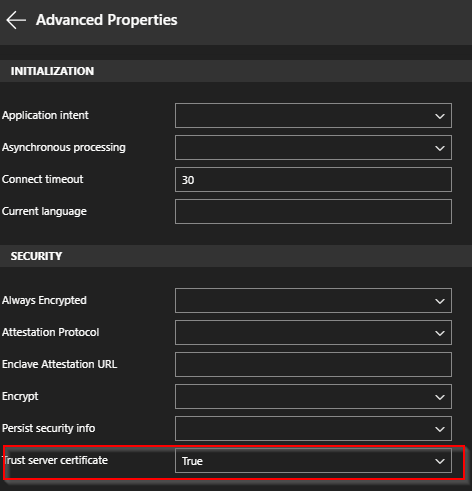The image size is (472, 491).
Task: Click the Encrypt label
Action: click(20, 396)
